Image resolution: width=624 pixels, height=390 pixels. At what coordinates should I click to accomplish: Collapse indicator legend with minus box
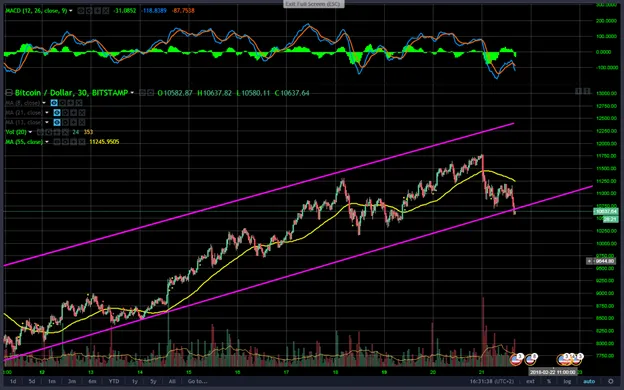pyautogui.click(x=9, y=93)
